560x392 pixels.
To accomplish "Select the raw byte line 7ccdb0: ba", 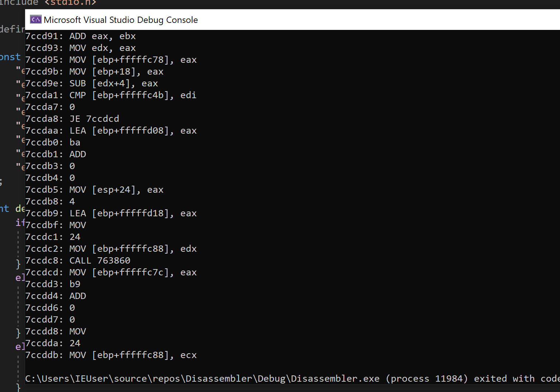I will coord(53,142).
